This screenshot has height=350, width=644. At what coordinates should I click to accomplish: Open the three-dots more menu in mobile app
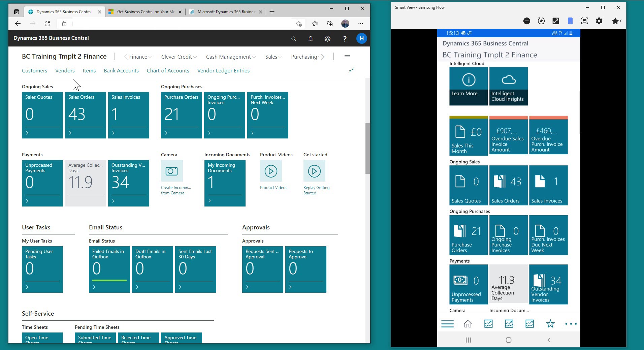tap(571, 324)
